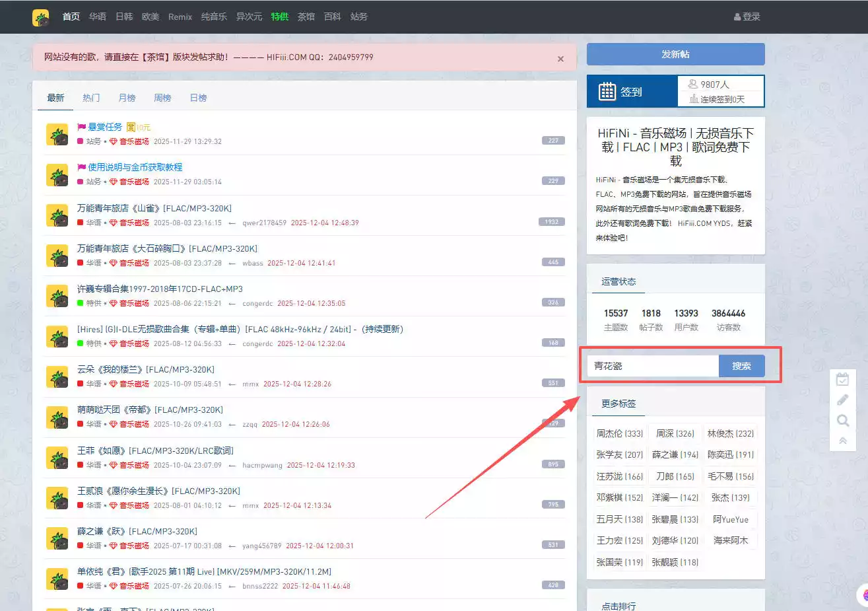Open the 首页 nav item
The image size is (868, 611).
click(71, 17)
